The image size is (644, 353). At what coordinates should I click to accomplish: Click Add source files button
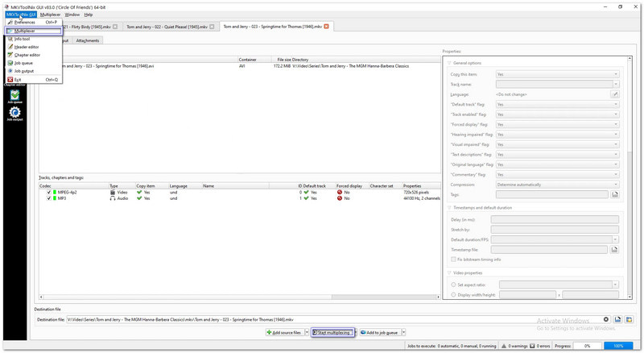pos(284,332)
